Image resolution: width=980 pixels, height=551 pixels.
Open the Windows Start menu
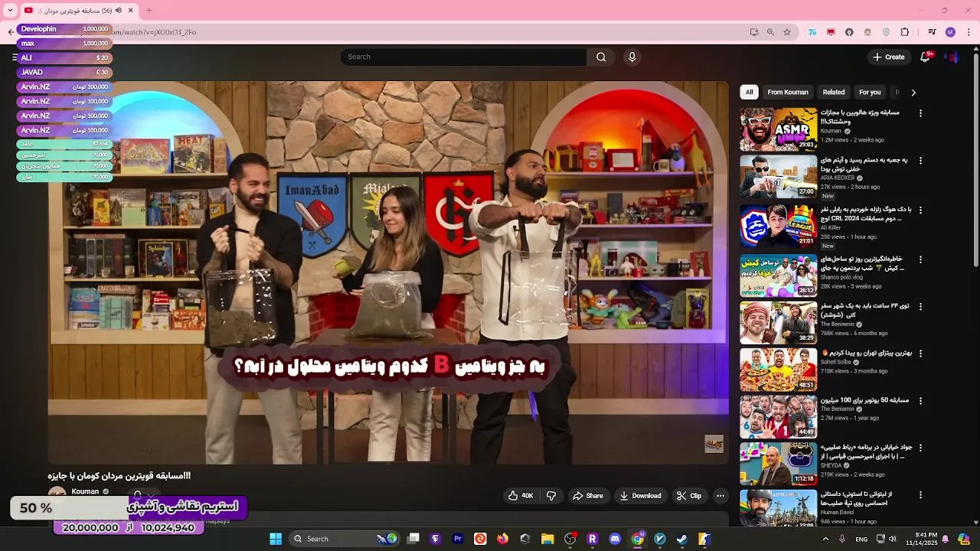click(276, 539)
